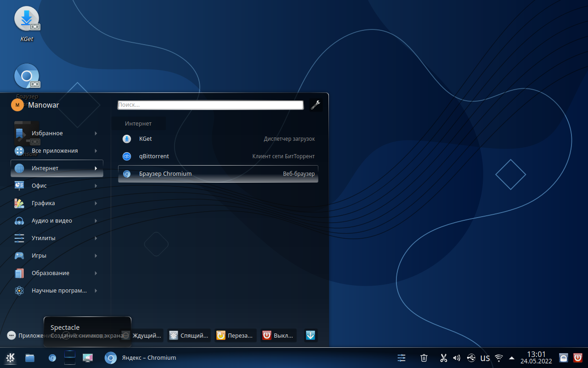The width and height of the screenshot is (588, 368).
Task: Open the clipboard scissors tray icon
Action: [443, 358]
